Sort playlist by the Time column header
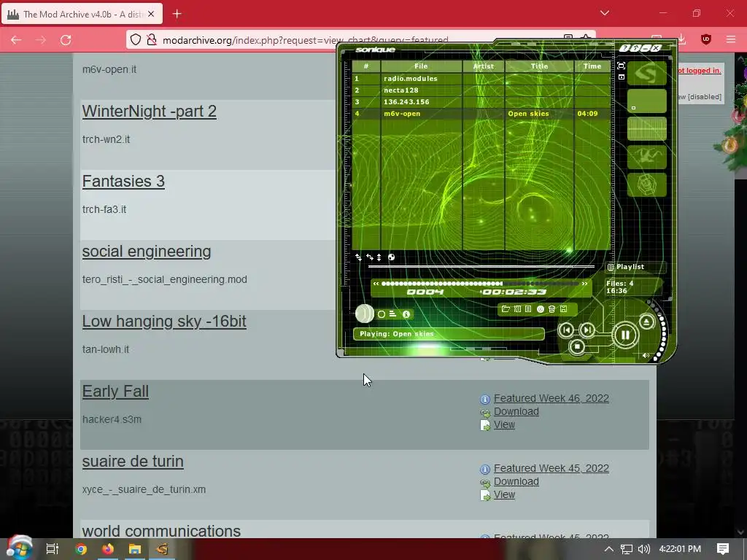 (x=592, y=66)
